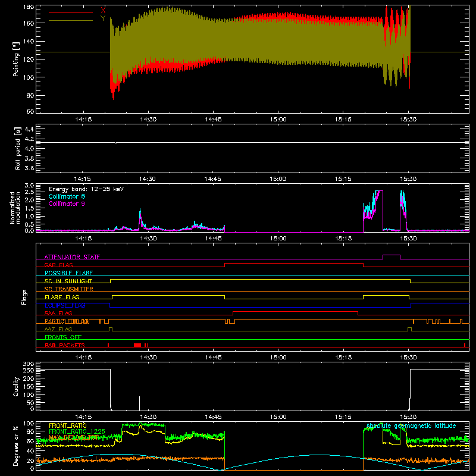This screenshot has height=476, width=476.
Task: Click 15:30 tick under Flags plot
Action: pyautogui.click(x=408, y=358)
